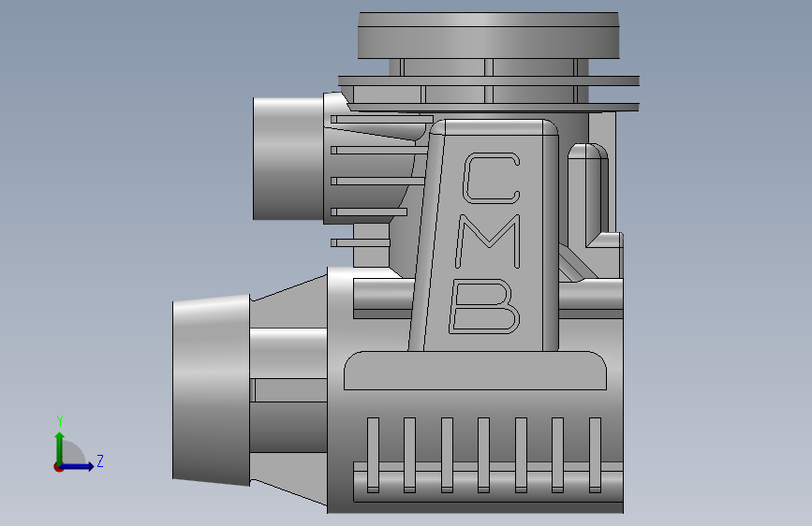Click the red origin ball of the triad
812x526 pixels.
point(58,467)
